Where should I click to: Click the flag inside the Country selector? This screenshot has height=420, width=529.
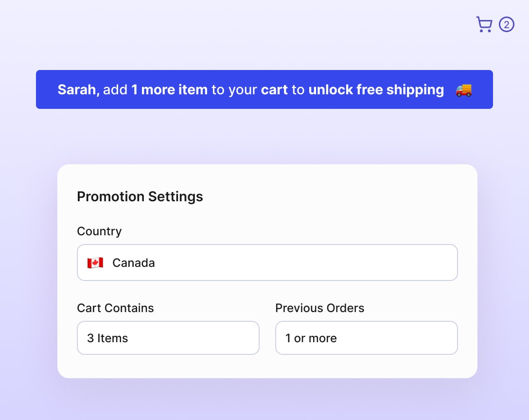coord(95,262)
